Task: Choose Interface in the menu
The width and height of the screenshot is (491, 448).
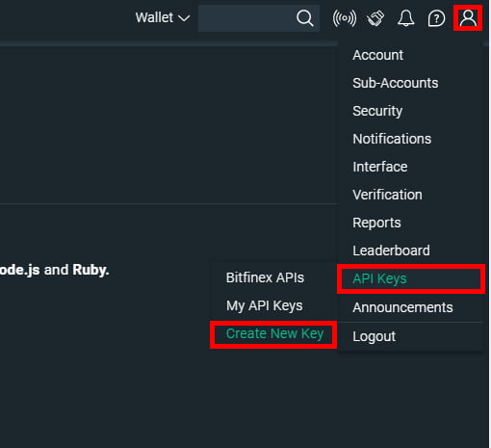Action: pos(380,167)
